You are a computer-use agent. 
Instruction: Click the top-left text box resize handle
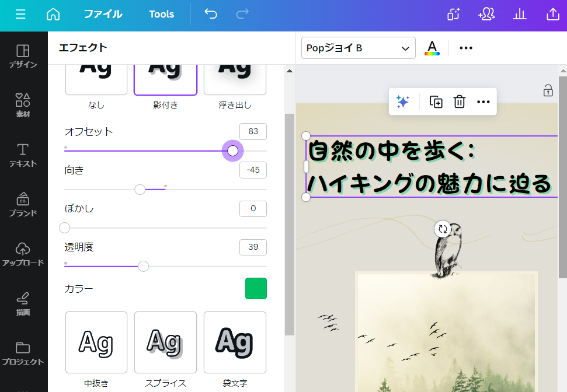pyautogui.click(x=306, y=136)
